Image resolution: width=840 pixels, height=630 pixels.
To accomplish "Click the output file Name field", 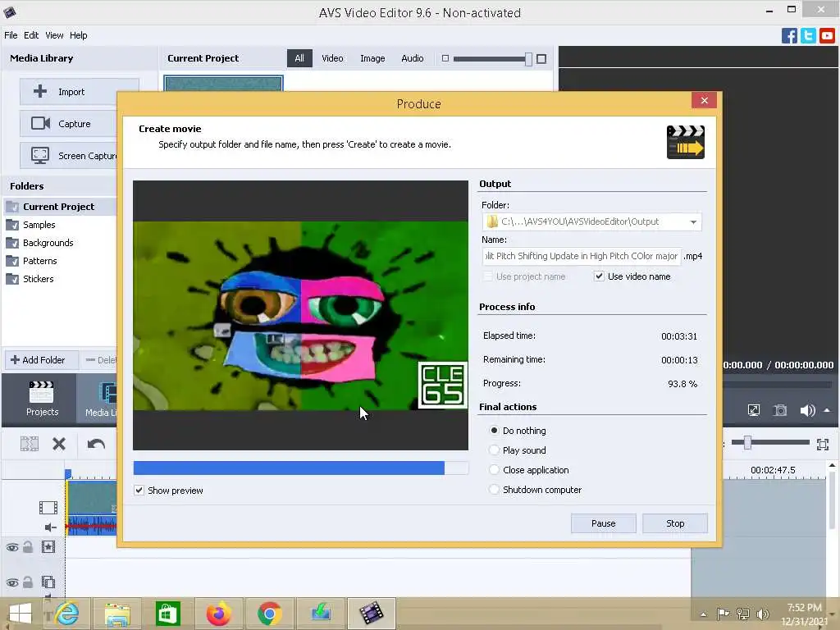I will [582, 256].
